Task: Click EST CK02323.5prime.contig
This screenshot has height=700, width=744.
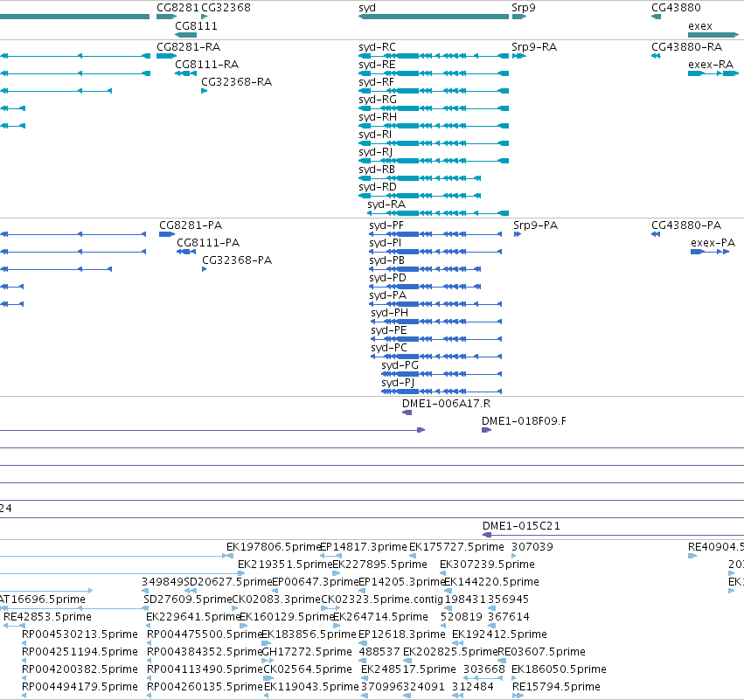Action: (x=382, y=600)
